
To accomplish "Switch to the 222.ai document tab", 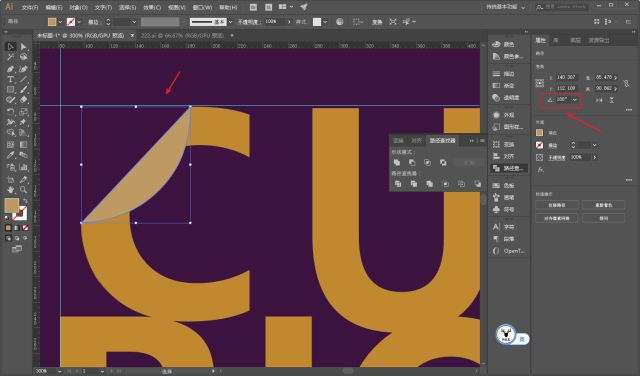I will [x=182, y=36].
